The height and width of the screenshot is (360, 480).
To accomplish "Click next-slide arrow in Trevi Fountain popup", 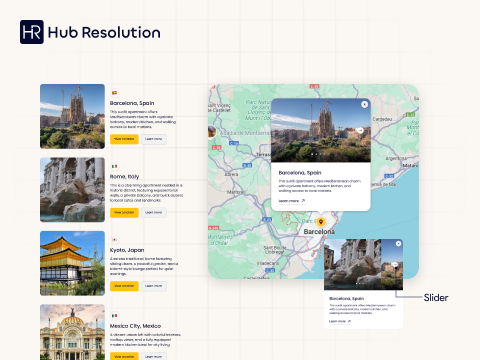I will tap(395, 265).
